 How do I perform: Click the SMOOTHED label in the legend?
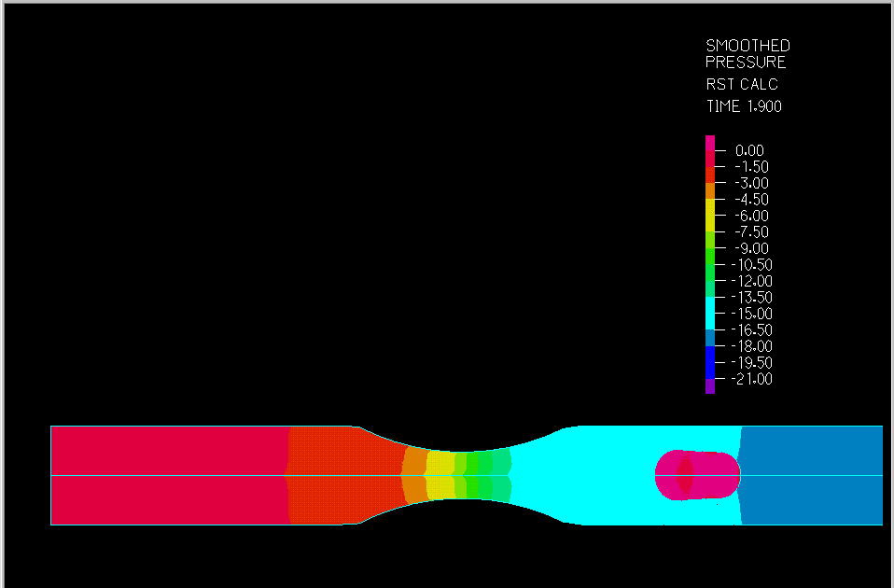click(747, 46)
